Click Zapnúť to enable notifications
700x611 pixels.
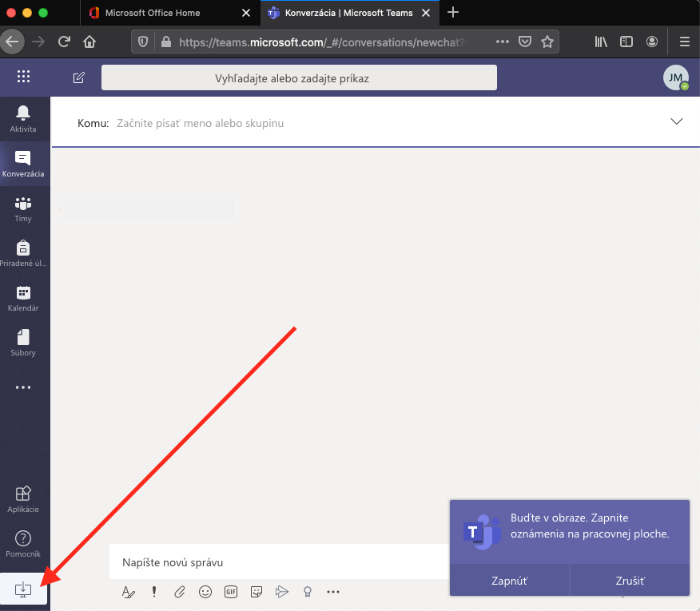(509, 581)
